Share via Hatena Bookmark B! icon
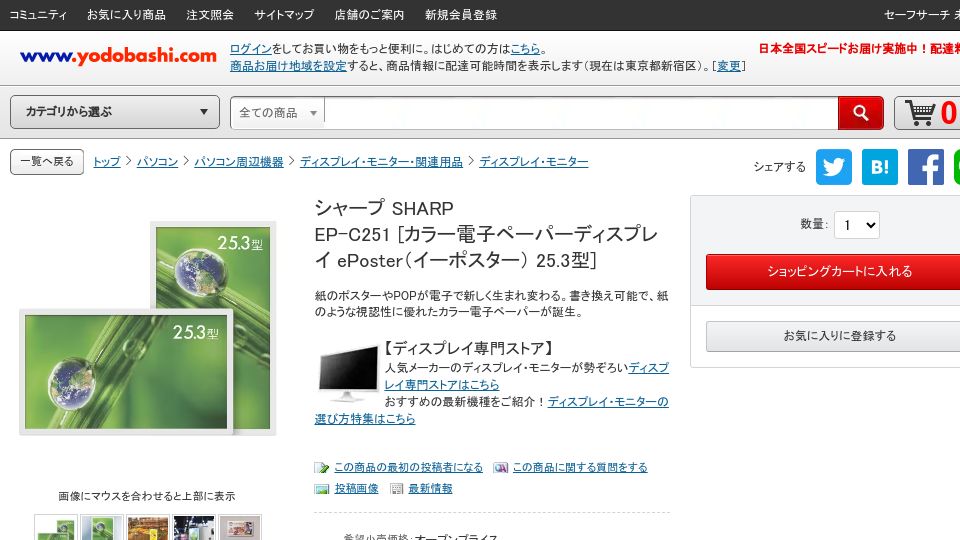 (x=880, y=167)
